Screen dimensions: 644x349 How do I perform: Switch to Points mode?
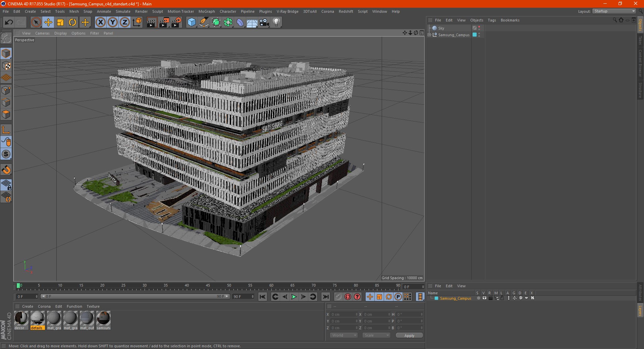pos(6,90)
